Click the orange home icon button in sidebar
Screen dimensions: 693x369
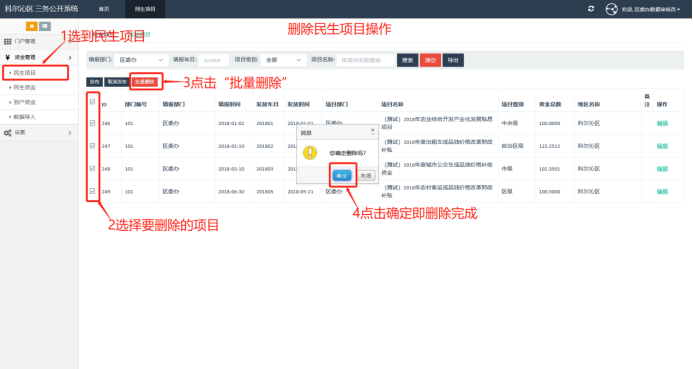pyautogui.click(x=32, y=27)
